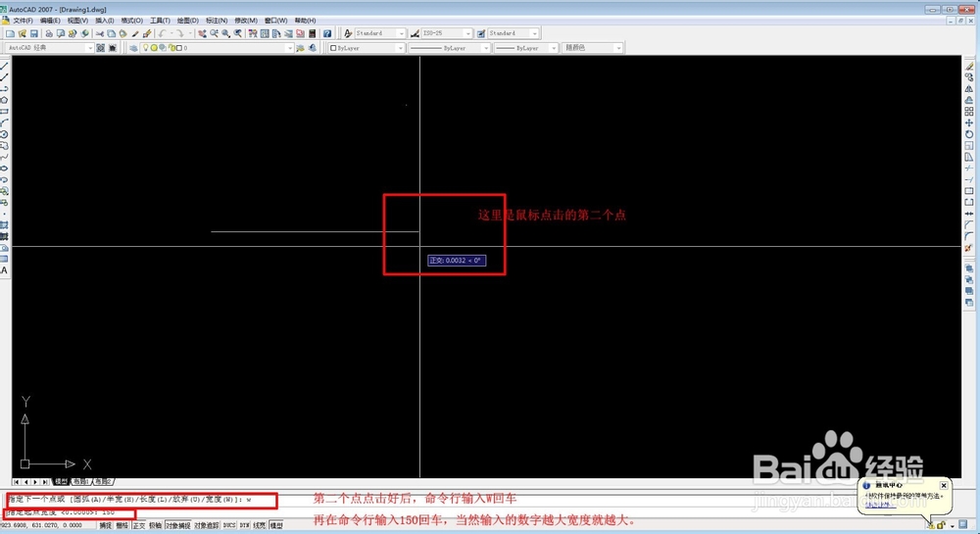980x534 pixels.
Task: Expand the AutoCAD 经典 workspace dropdown
Action: coord(89,47)
